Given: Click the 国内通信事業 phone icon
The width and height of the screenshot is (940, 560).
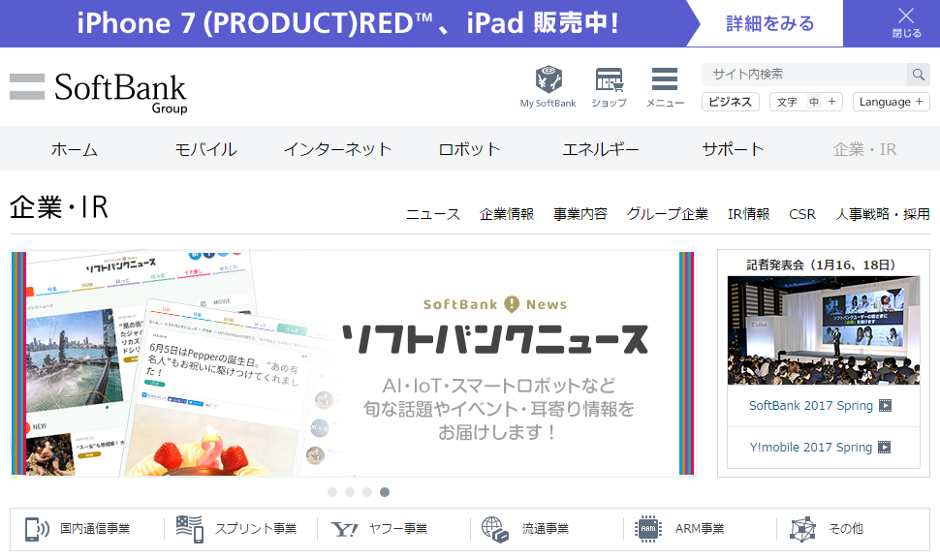Looking at the screenshot, I should tap(37, 529).
